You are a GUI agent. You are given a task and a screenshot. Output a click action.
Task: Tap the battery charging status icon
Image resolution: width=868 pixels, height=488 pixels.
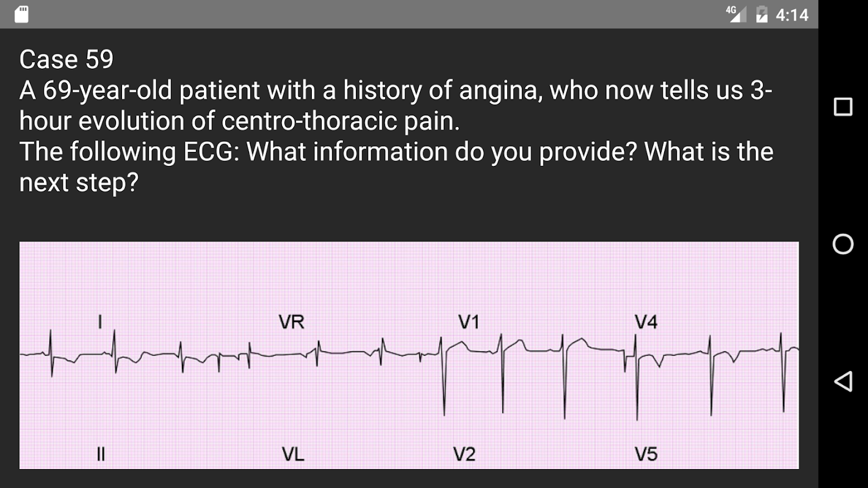(762, 14)
